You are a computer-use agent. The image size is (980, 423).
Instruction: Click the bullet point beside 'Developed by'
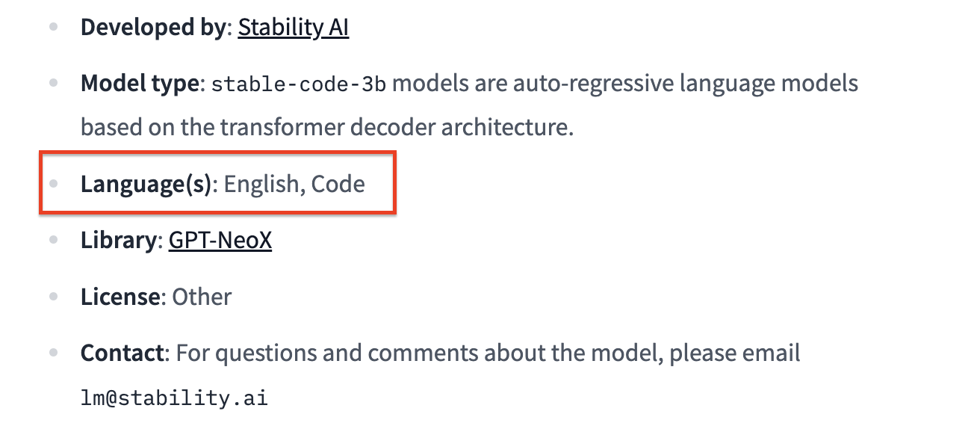53,27
